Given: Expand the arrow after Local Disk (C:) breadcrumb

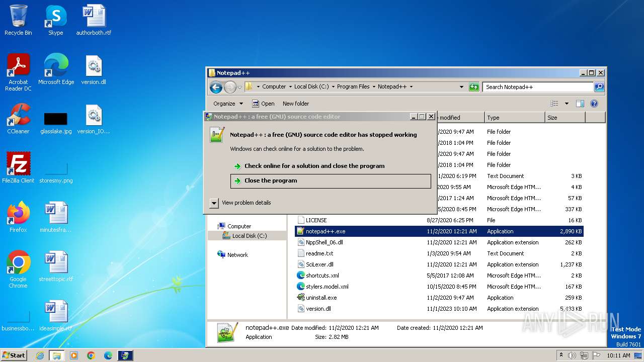Looking at the screenshot, I should point(333,87).
